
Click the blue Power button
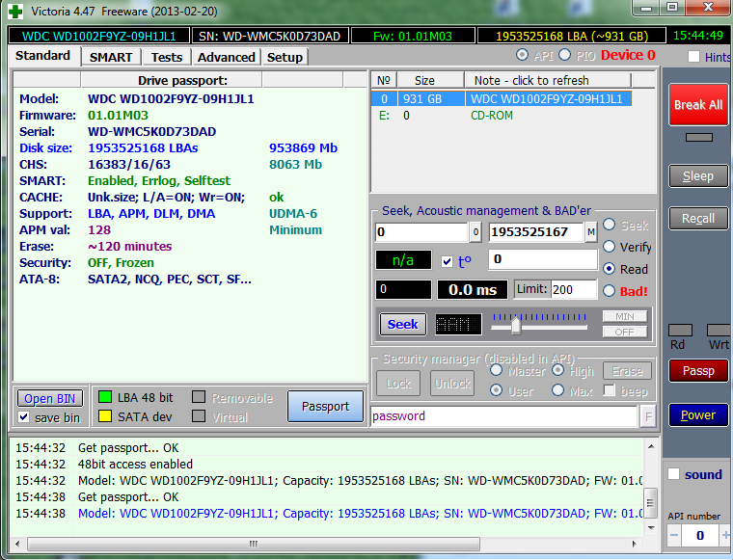[697, 415]
